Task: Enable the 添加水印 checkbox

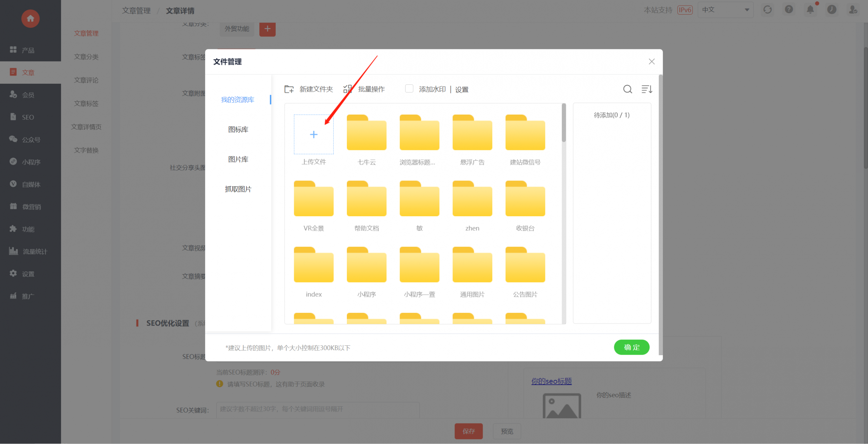Action: 409,89
